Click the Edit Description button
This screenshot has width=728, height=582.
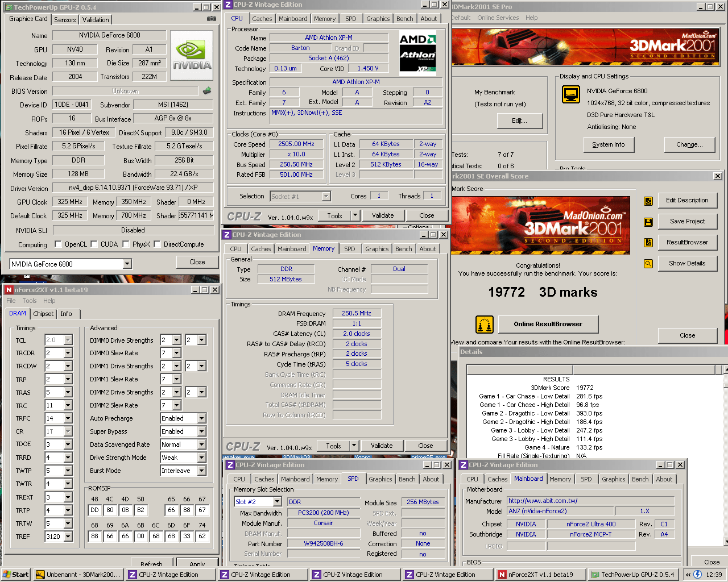[x=687, y=200]
